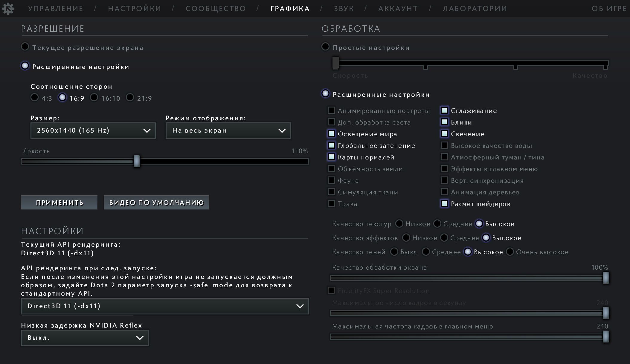Viewport: 630px width, 364px height.
Task: Enable the Анимированные портреты checkbox
Action: [x=331, y=110]
